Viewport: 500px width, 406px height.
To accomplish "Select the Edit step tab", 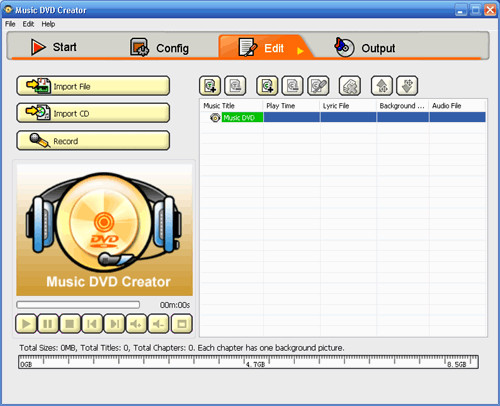I will (265, 47).
